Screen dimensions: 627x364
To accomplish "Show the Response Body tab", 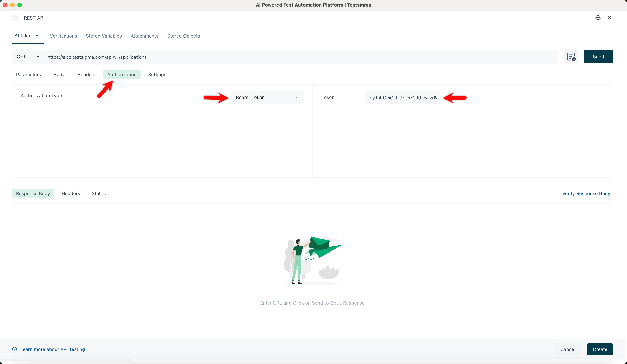I will 33,193.
